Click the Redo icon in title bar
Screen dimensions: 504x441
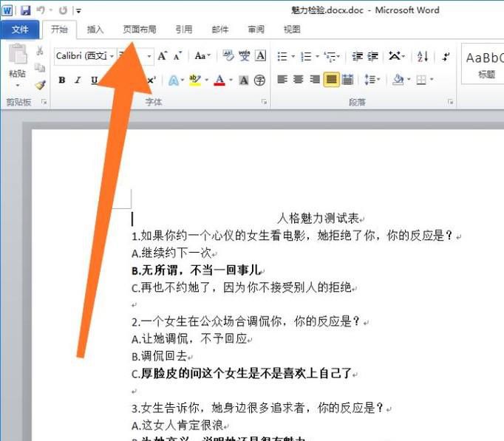tap(63, 10)
